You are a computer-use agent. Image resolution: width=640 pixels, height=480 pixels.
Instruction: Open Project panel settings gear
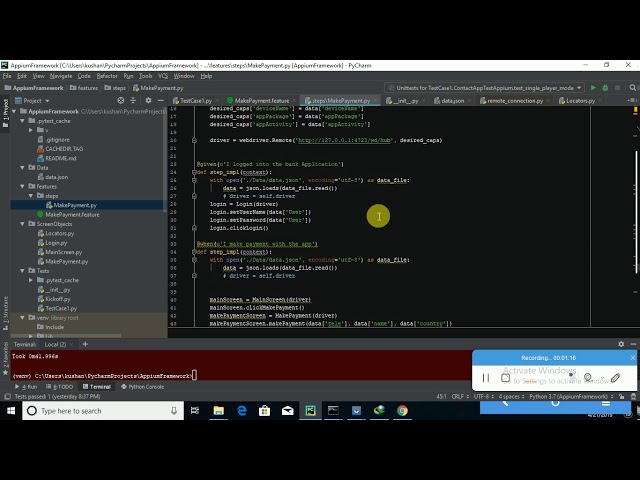click(x=148, y=100)
